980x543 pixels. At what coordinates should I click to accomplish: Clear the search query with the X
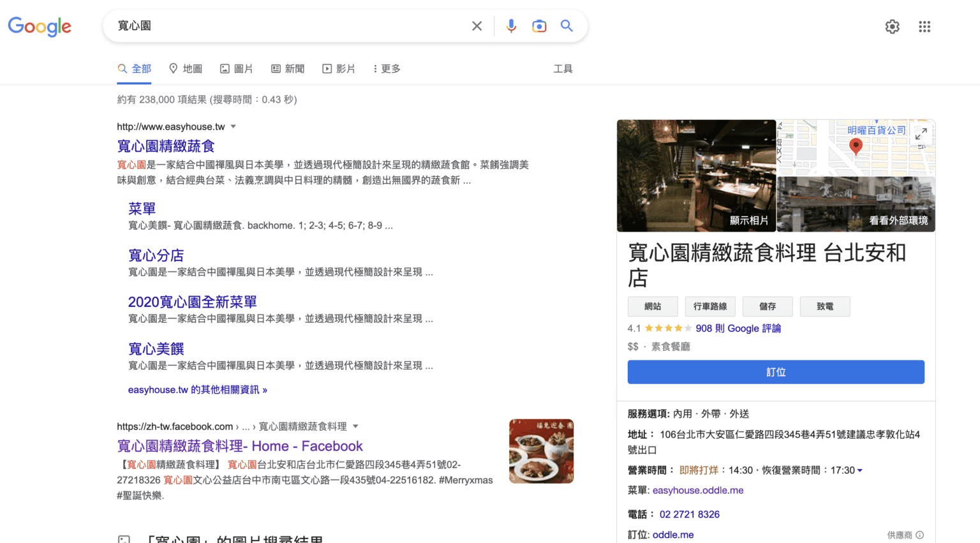(x=477, y=26)
